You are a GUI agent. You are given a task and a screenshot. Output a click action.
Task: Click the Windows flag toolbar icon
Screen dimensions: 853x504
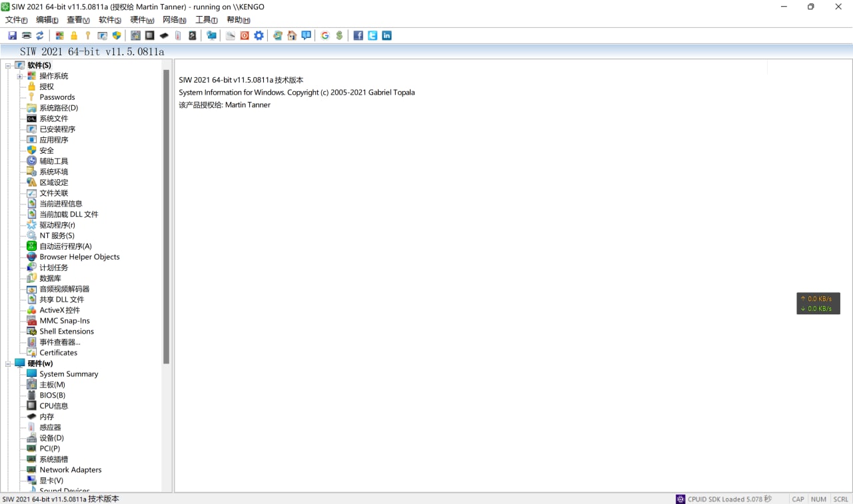click(x=60, y=36)
